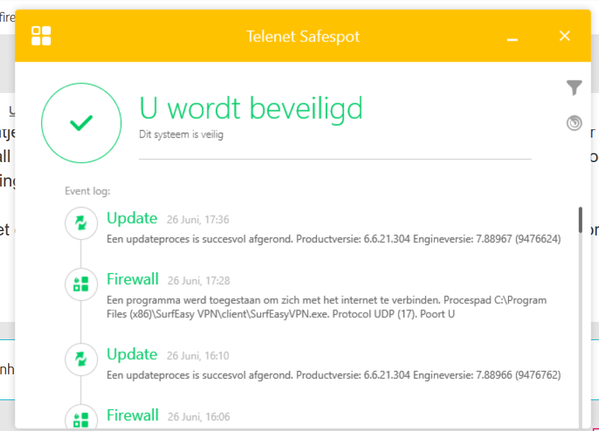Open the scan radar icon below filter

[x=574, y=123]
